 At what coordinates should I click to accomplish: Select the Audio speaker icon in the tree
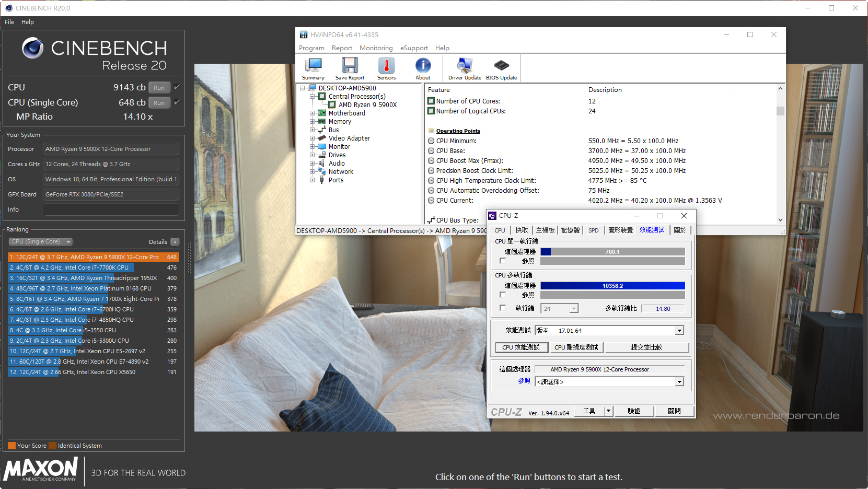click(x=322, y=163)
